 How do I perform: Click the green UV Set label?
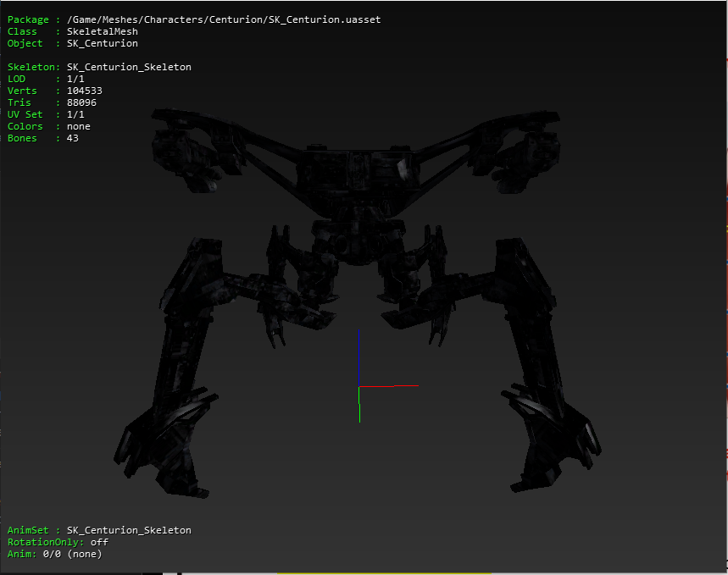tap(25, 114)
